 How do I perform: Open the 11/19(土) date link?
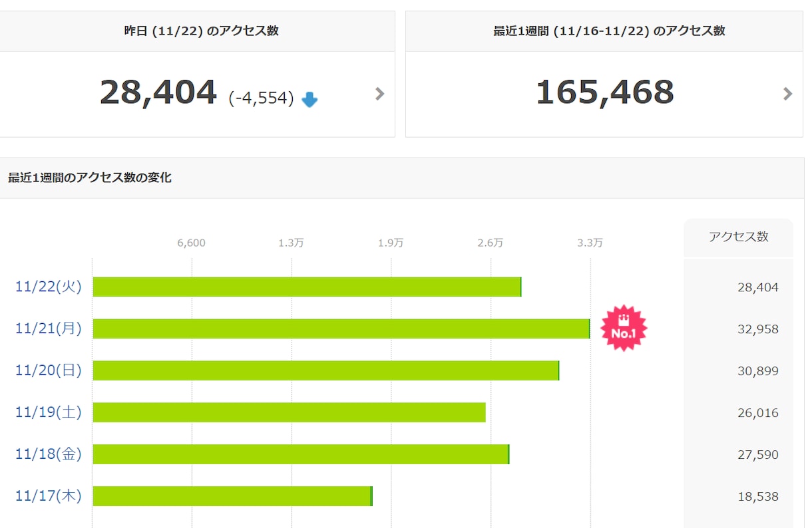[49, 412]
